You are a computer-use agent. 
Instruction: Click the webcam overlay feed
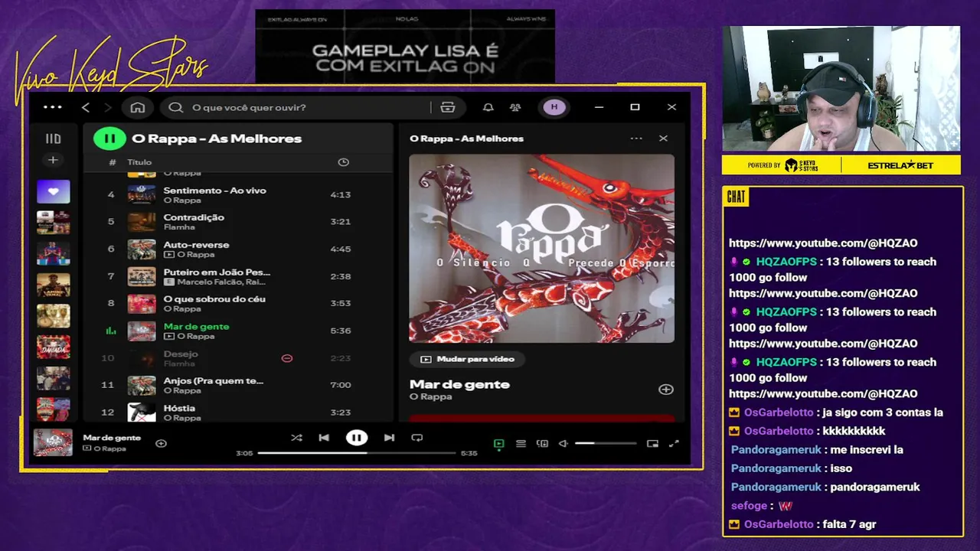pyautogui.click(x=841, y=89)
